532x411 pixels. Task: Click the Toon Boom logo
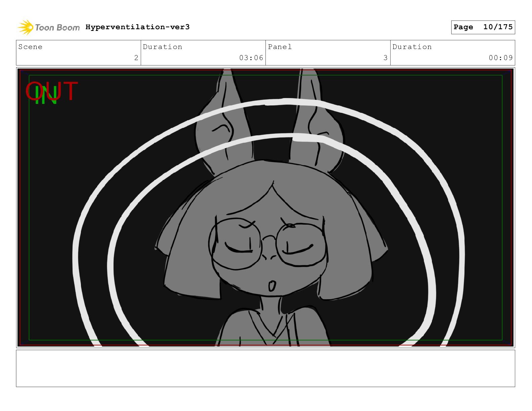[49, 27]
